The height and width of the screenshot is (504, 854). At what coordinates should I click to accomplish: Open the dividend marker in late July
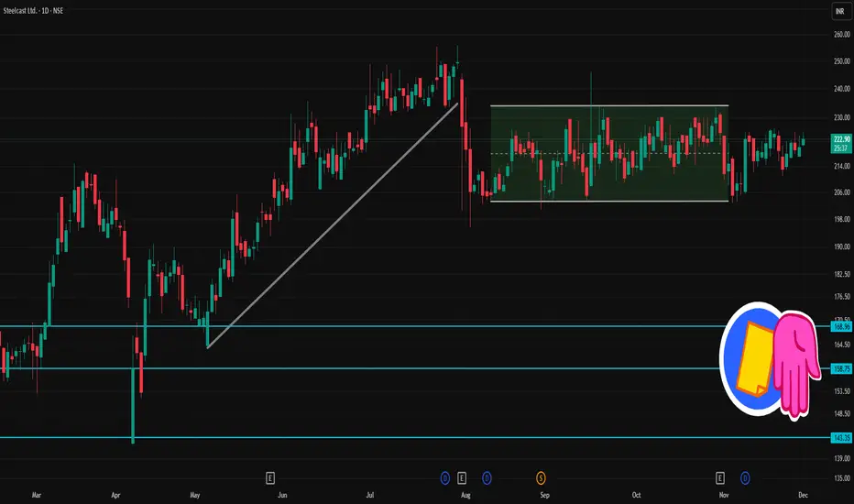point(445,478)
